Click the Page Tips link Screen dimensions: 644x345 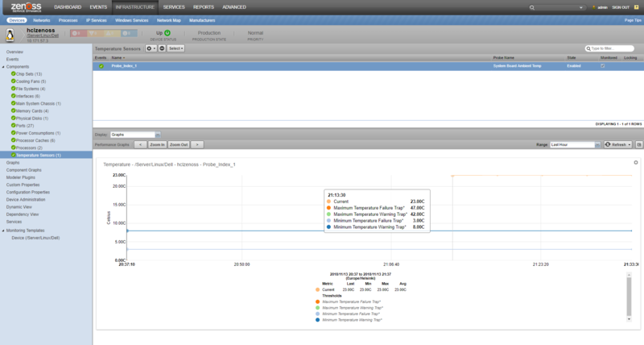(x=633, y=20)
